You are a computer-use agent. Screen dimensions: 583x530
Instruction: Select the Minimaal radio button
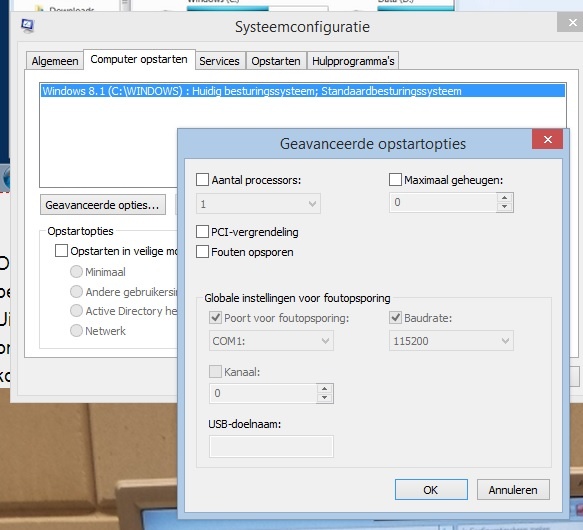coord(76,272)
